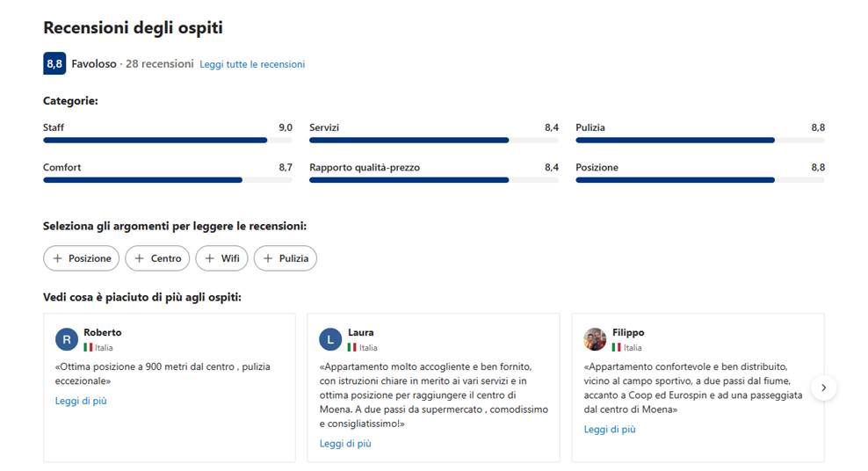
Task: Select the Pulizia topic chip
Action: (286, 258)
